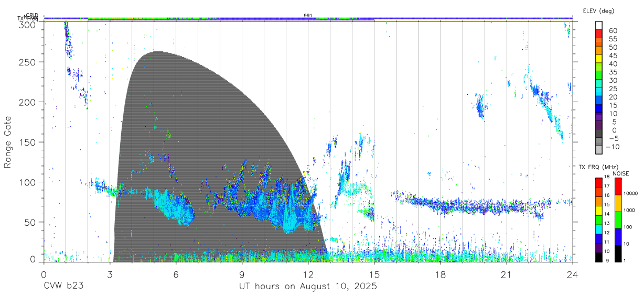Select the white top segment of the elevation colorbar
The height and width of the screenshot is (297, 644).
[x=599, y=25]
